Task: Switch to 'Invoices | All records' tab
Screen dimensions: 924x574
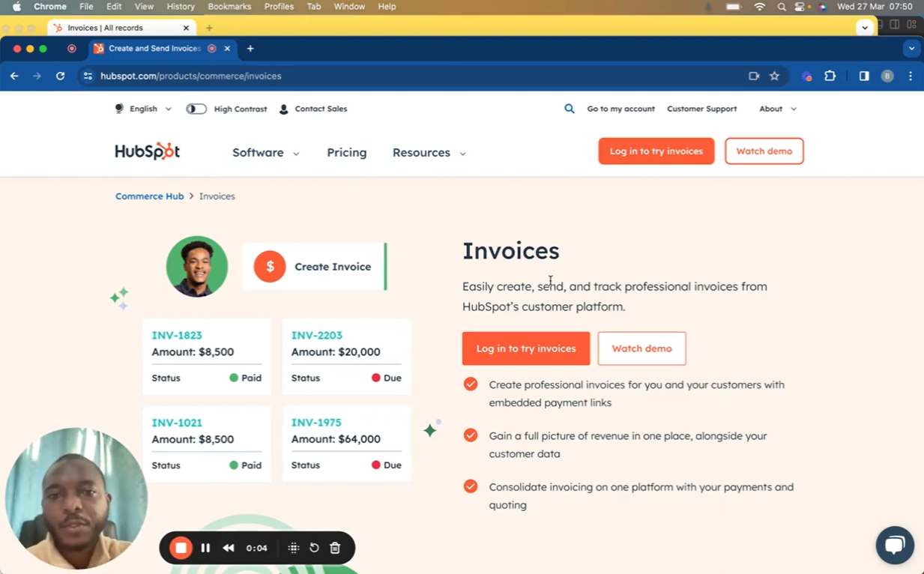Action: pos(120,28)
